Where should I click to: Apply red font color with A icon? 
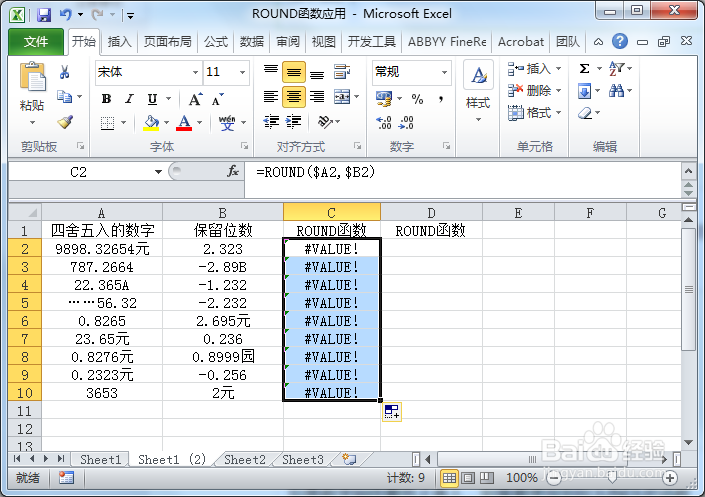click(x=184, y=122)
